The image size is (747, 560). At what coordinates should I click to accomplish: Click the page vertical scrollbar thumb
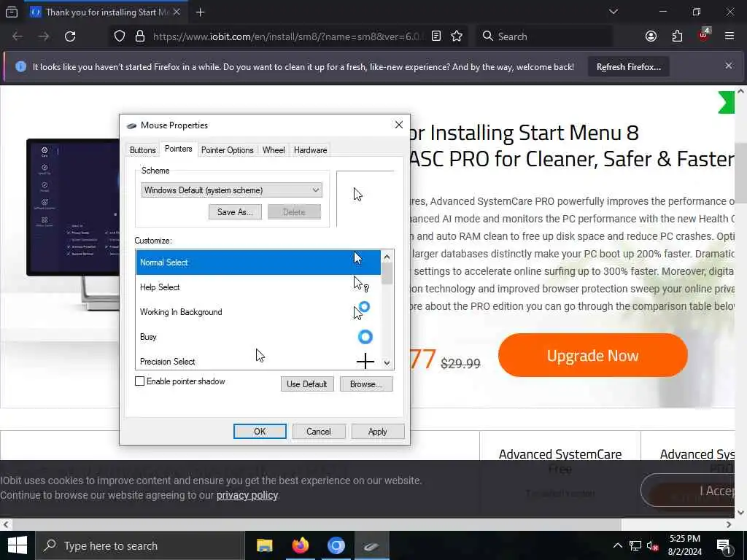741,172
